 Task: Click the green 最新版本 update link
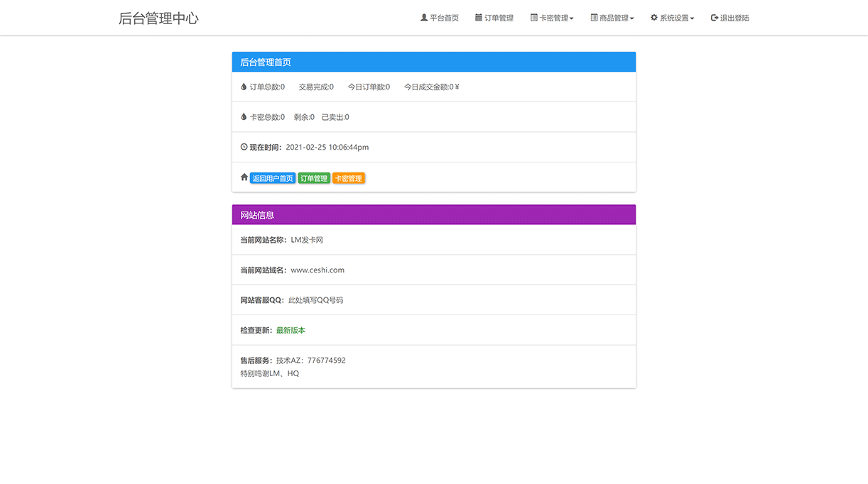coord(290,330)
